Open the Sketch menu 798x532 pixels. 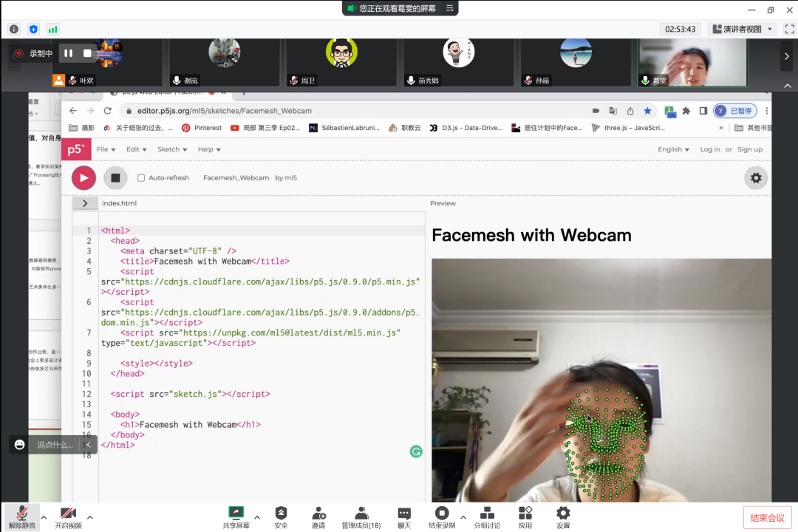coord(171,149)
